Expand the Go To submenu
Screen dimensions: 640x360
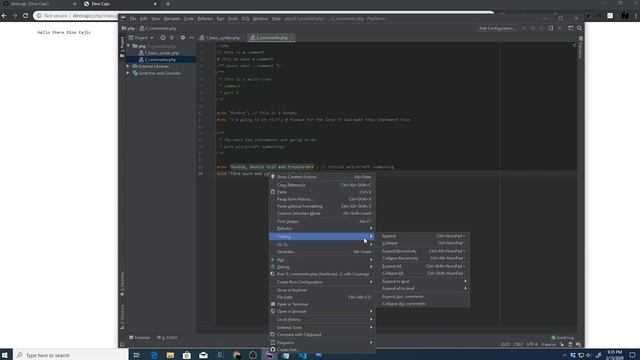coord(322,244)
